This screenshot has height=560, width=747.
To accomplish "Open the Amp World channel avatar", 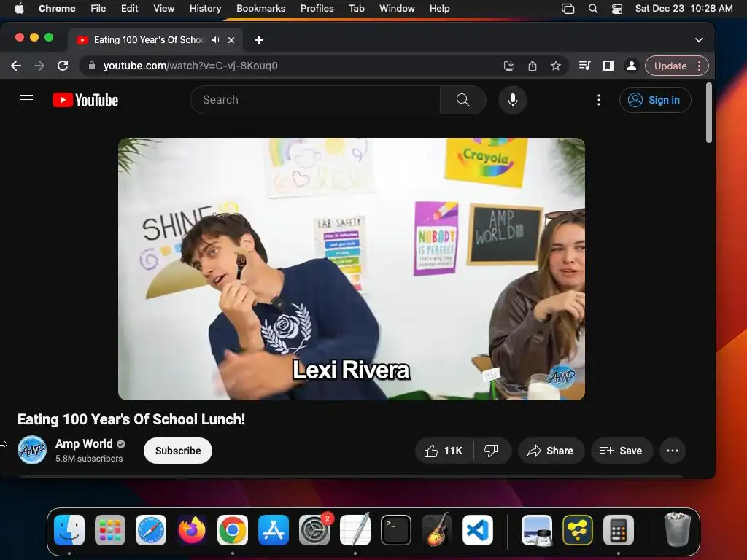I will pos(32,450).
